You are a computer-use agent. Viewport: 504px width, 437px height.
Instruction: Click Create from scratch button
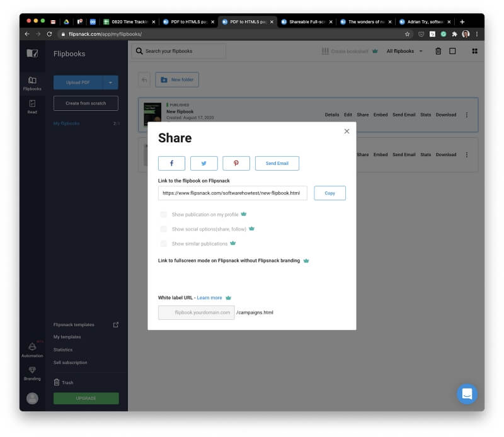(86, 103)
